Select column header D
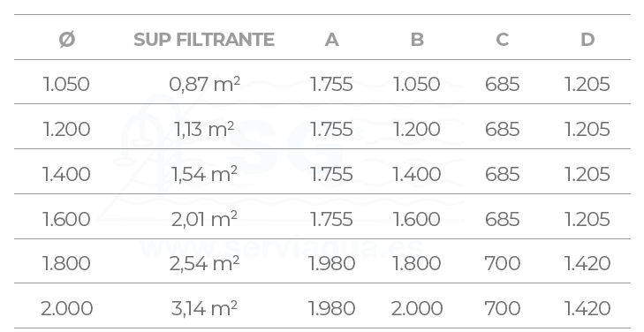Viewport: 644px width, 332px height. (x=587, y=40)
